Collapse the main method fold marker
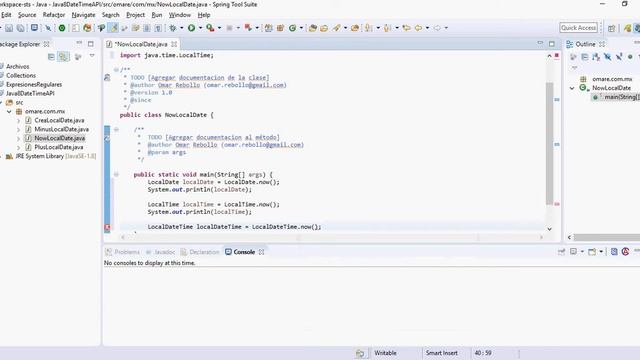Image resolution: width=640 pixels, height=360 pixels. (x=116, y=174)
